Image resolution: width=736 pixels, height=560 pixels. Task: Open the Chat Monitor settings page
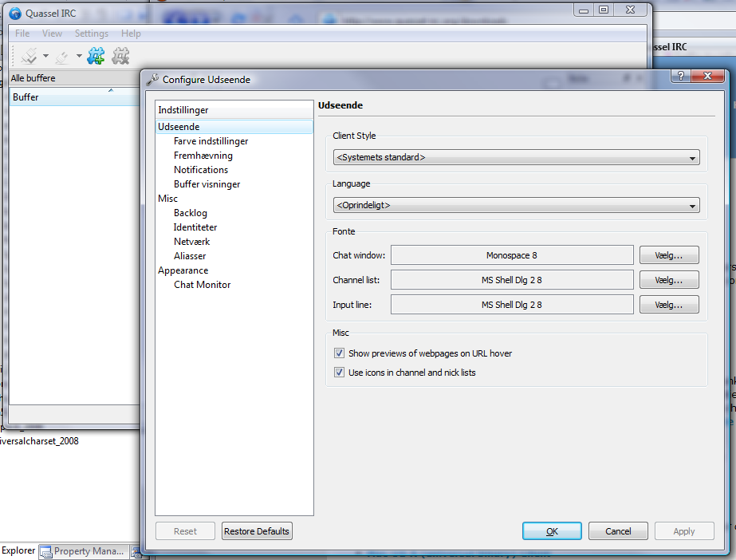tap(202, 285)
